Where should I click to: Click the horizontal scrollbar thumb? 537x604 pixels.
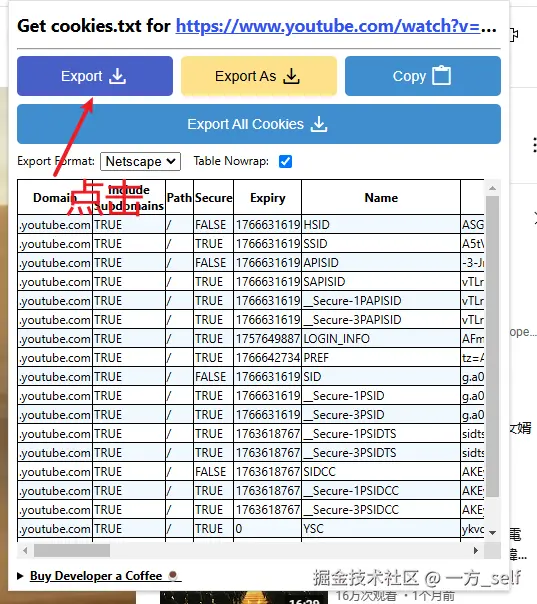72,550
